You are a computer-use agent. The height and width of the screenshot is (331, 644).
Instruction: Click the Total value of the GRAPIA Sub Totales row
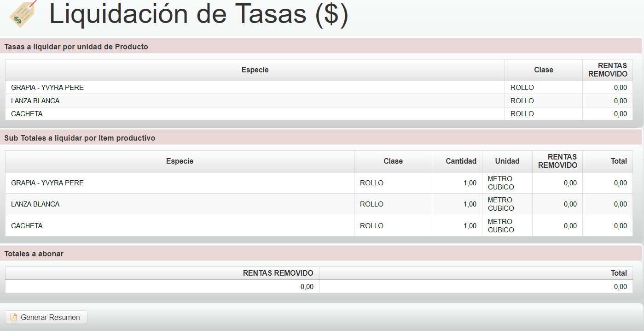[x=621, y=183]
